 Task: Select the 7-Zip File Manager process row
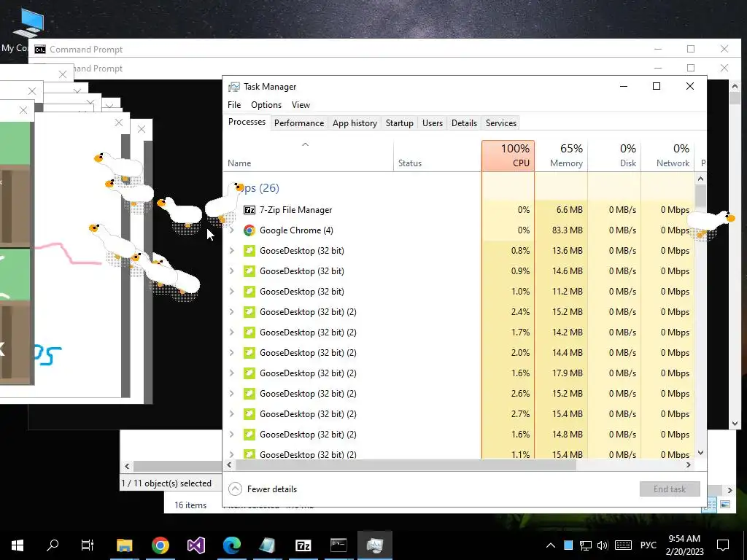tap(460, 210)
